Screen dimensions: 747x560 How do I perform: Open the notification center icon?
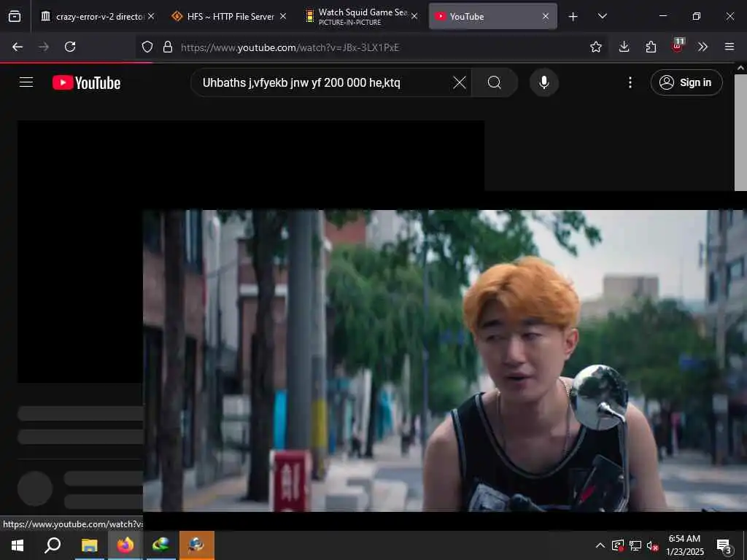point(724,545)
